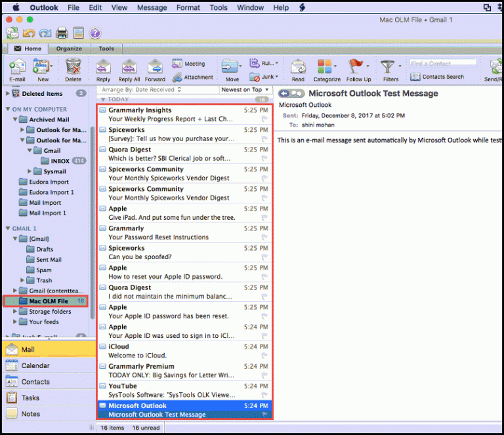Switch to the Organize ribbon tab

(69, 49)
